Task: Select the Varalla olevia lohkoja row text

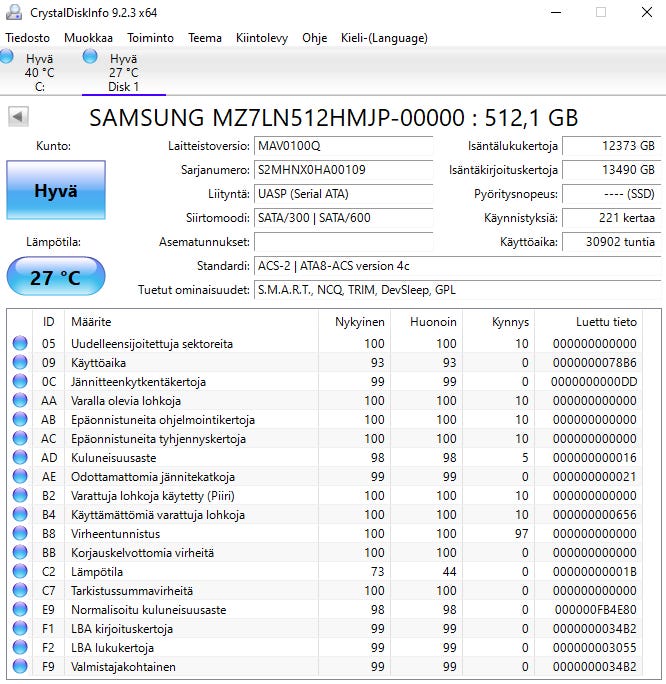Action: pyautogui.click(x=126, y=401)
